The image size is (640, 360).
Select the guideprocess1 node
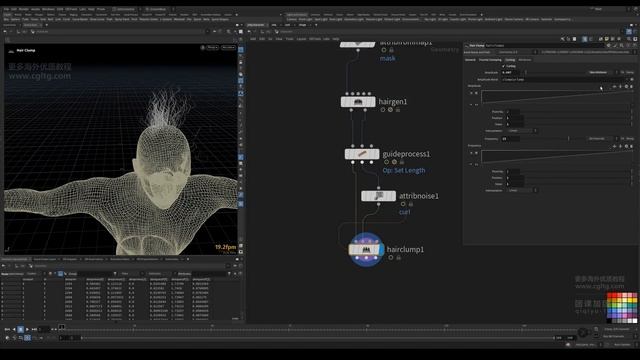click(362, 154)
